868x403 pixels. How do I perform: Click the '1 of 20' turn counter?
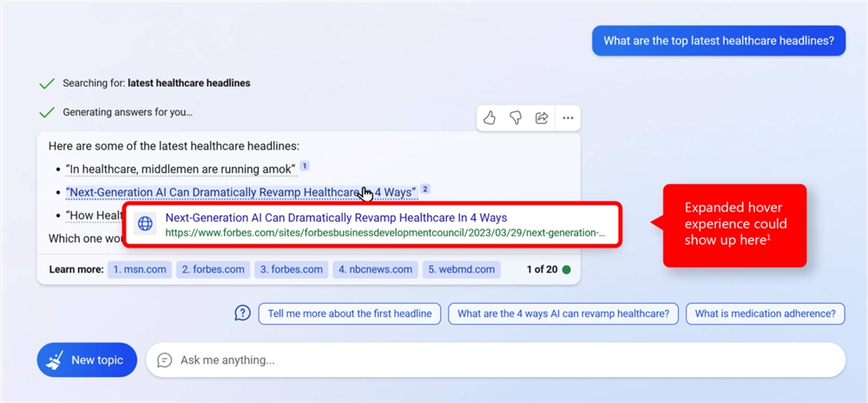(542, 269)
